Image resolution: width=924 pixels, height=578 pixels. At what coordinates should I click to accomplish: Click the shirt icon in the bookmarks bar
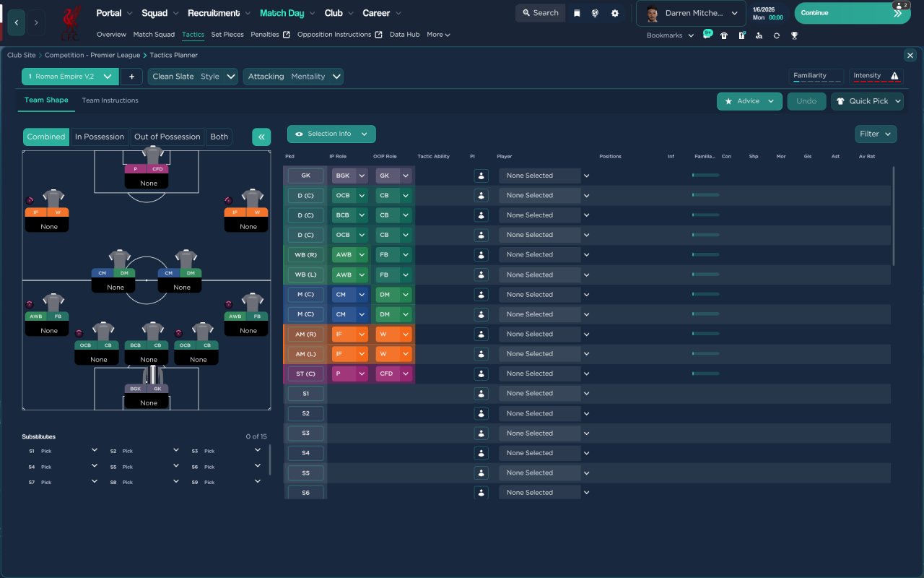pyautogui.click(x=724, y=35)
